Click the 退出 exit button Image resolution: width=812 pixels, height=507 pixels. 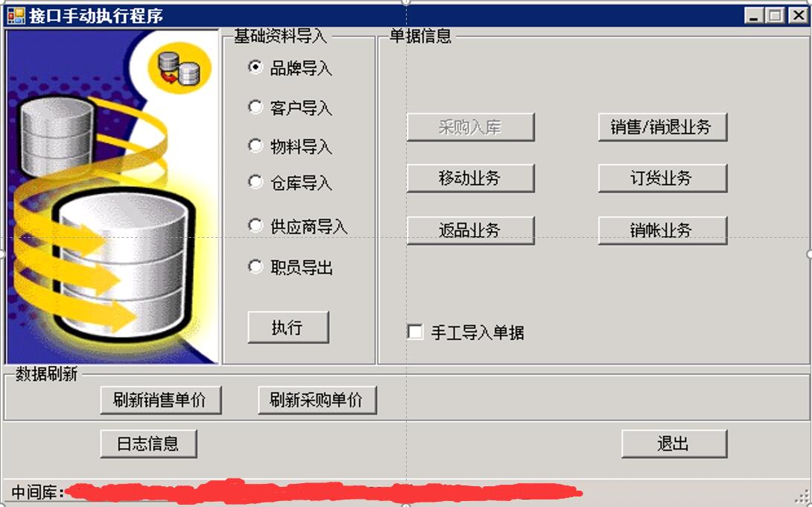click(x=674, y=443)
